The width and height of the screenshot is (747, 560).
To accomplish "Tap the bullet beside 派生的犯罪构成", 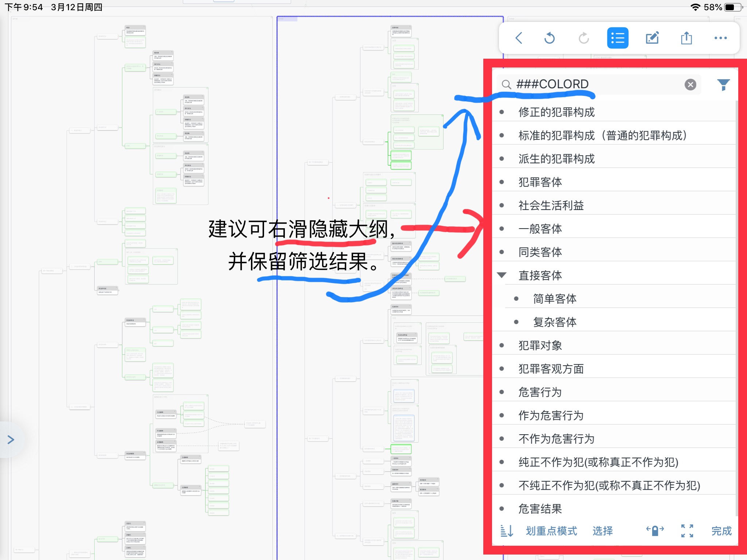I will (502, 159).
